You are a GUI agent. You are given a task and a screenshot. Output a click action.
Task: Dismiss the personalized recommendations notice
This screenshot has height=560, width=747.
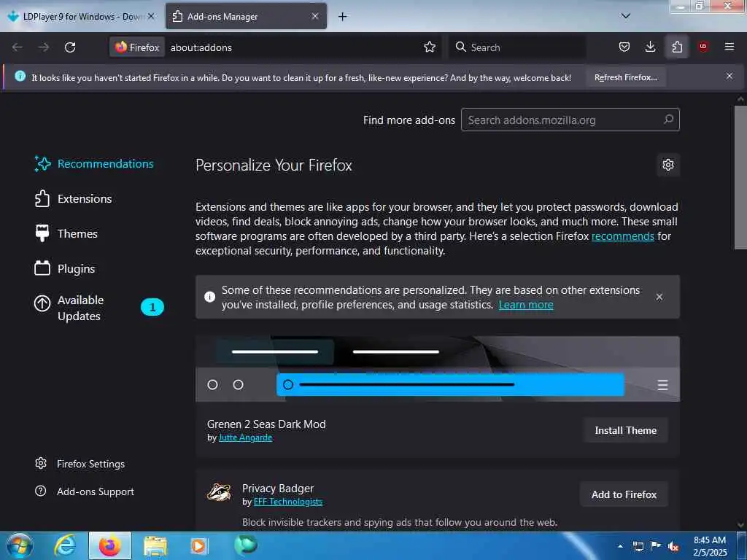[x=659, y=297]
